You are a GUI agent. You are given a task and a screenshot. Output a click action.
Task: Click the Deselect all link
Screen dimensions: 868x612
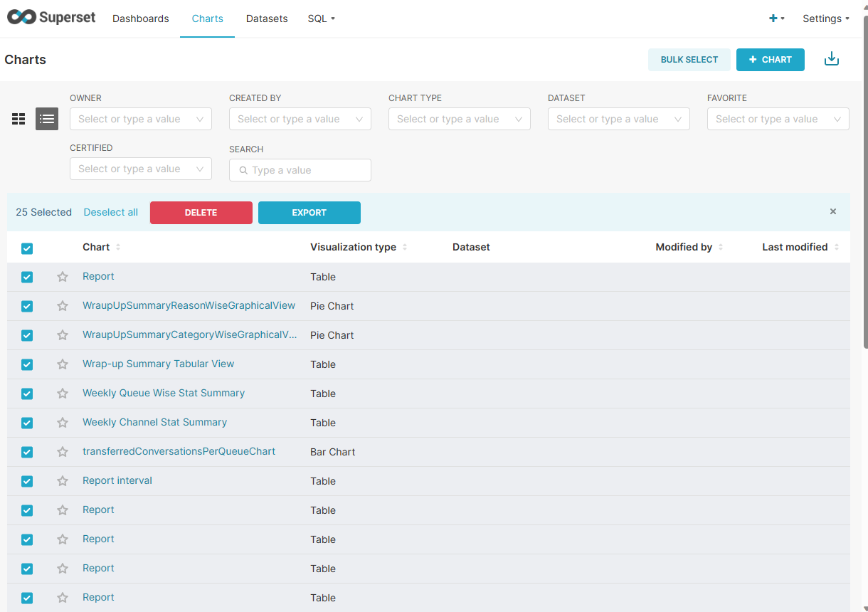111,212
